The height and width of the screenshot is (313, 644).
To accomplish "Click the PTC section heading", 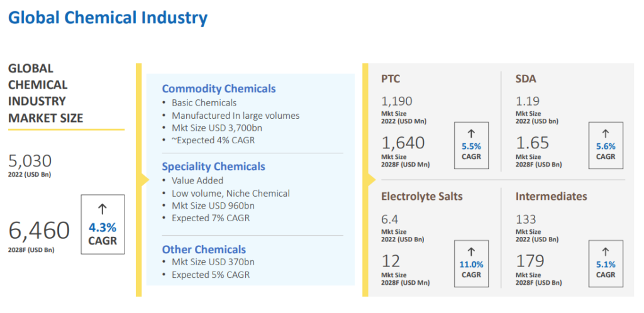I will 391,79.
